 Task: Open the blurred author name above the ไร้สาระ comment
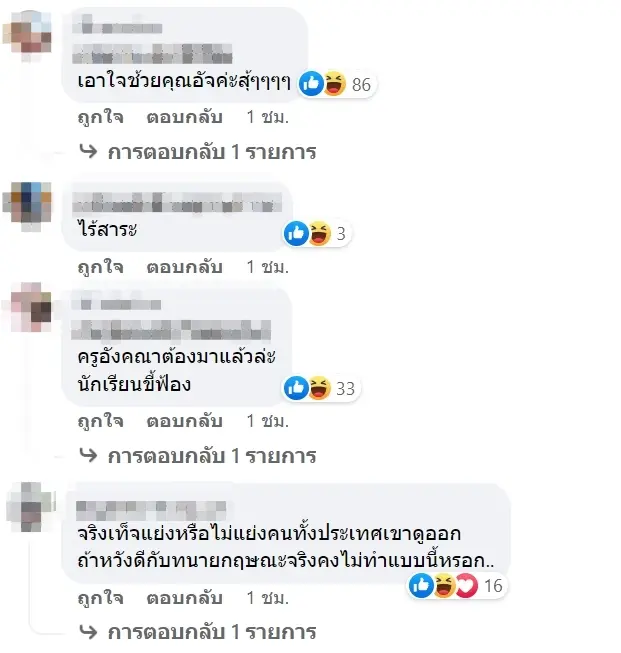coord(177,203)
